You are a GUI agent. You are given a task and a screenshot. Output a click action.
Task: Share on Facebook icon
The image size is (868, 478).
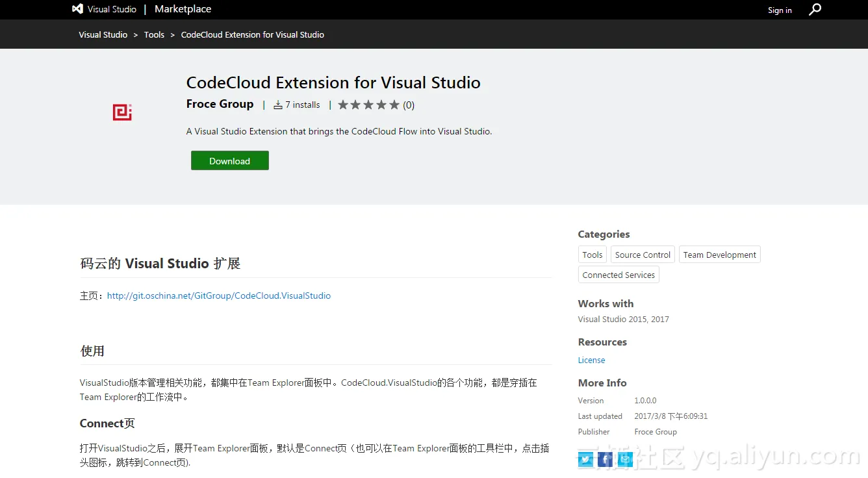tap(606, 460)
